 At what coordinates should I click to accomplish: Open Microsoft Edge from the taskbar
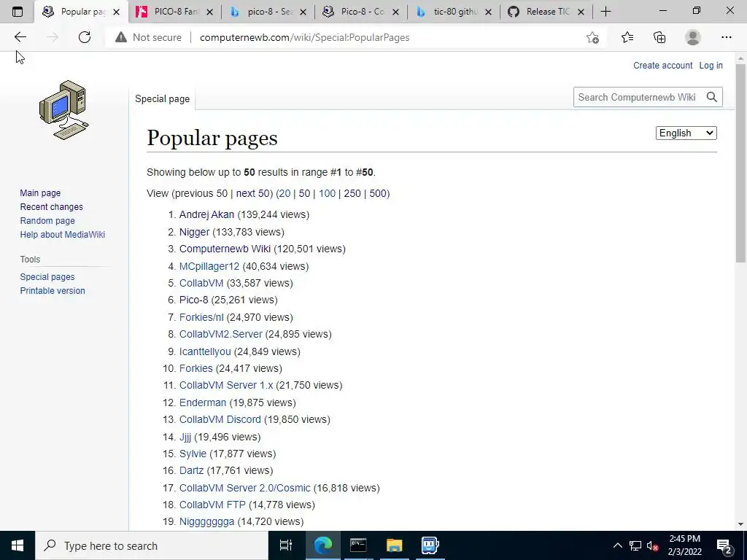(322, 545)
